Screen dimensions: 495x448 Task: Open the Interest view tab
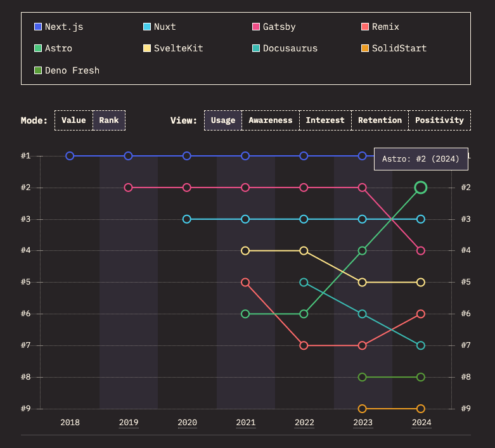pyautogui.click(x=325, y=120)
